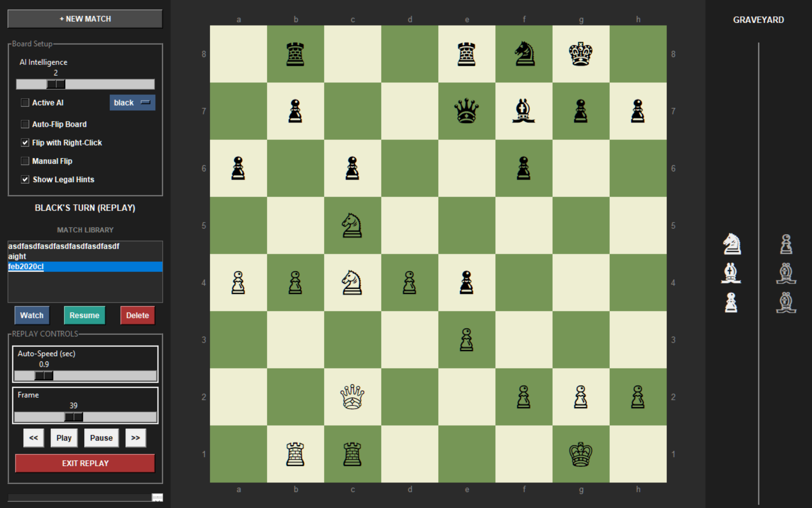Enable the Active AI checkbox
This screenshot has height=508, width=812.
[25, 102]
